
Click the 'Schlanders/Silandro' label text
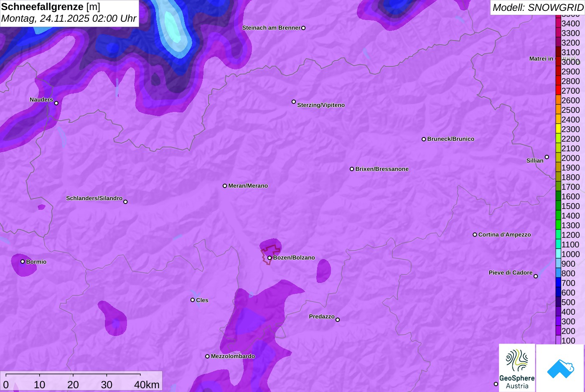tap(94, 199)
